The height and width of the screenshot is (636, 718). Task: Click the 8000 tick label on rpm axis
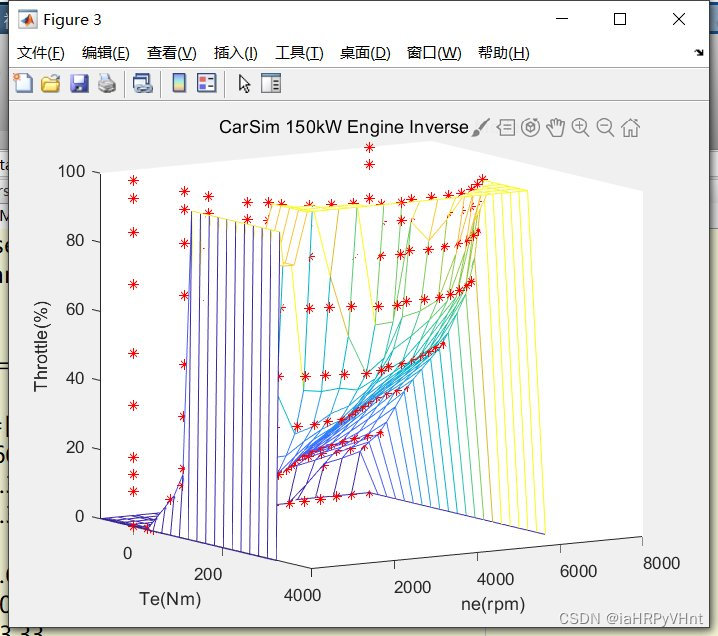pos(661,564)
